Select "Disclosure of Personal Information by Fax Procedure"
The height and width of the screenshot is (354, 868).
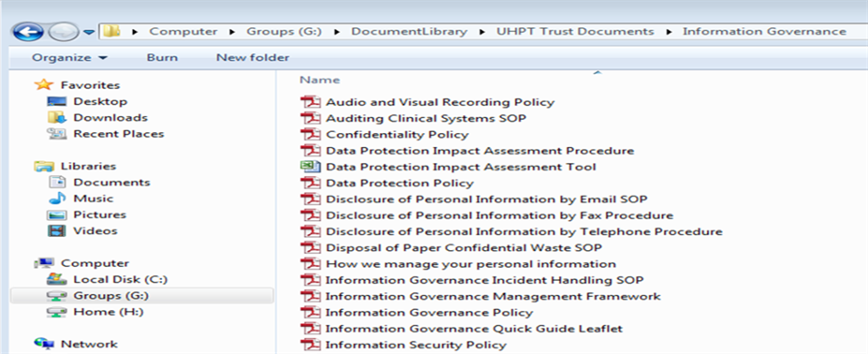pos(499,215)
